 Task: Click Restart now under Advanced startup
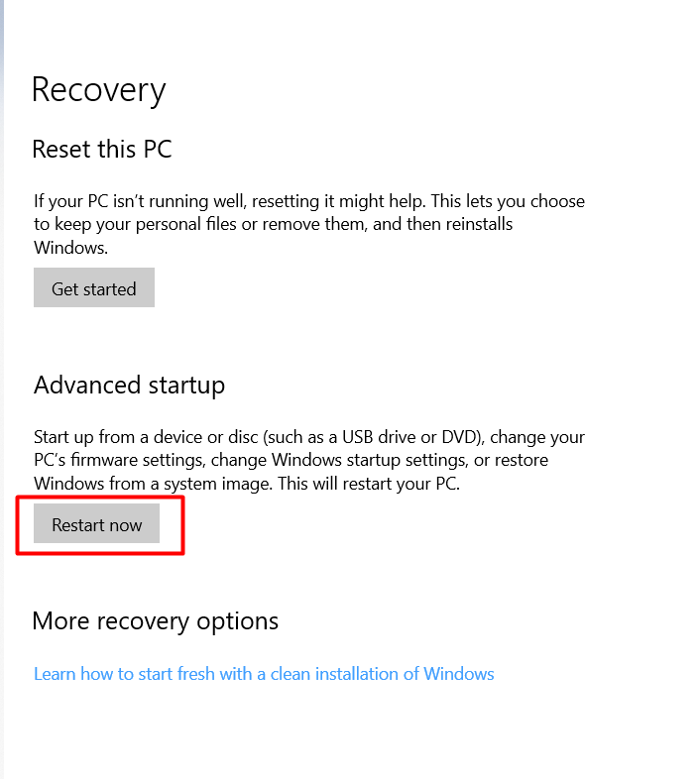click(x=96, y=523)
